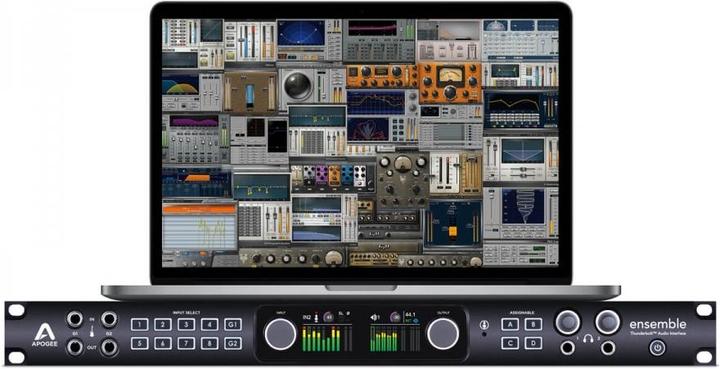Select input channel 5 button

(140, 343)
